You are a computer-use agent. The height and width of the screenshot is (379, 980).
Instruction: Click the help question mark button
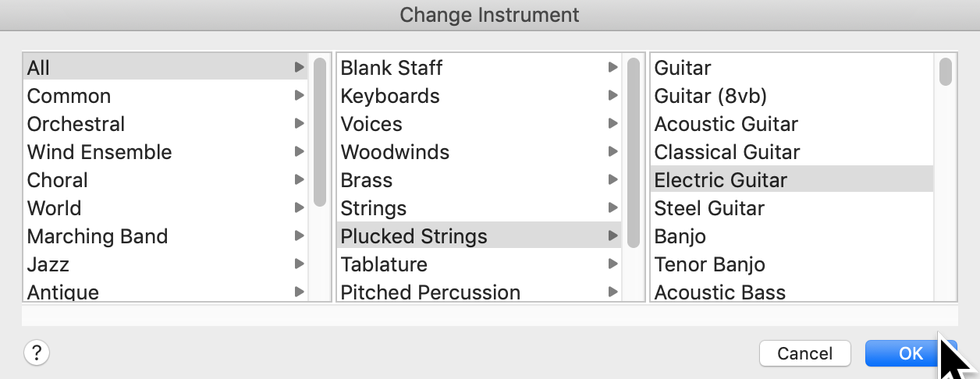(37, 353)
